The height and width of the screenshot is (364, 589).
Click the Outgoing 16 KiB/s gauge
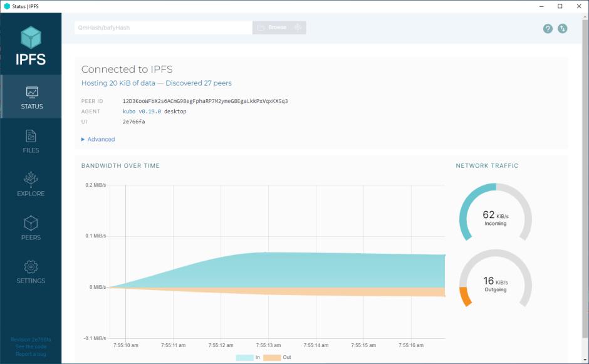click(x=496, y=279)
